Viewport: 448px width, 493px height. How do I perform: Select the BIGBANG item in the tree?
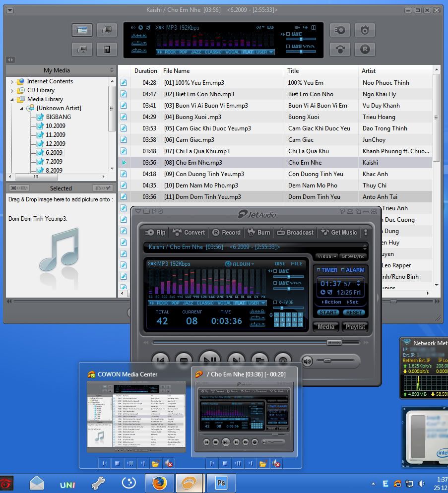point(58,117)
